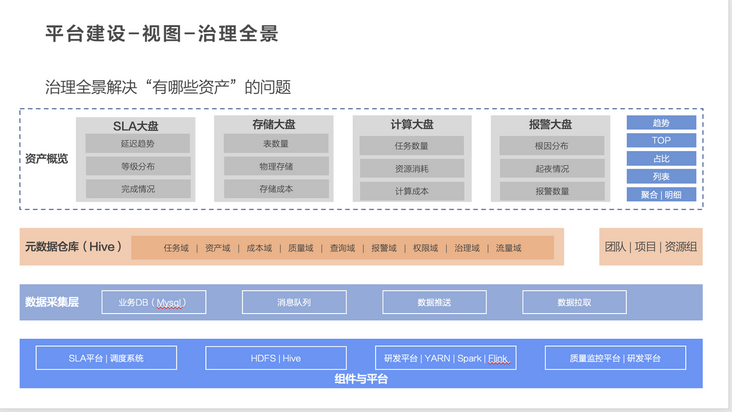
Task: Click 起夜情况 in 报警大盘
Action: (x=552, y=168)
